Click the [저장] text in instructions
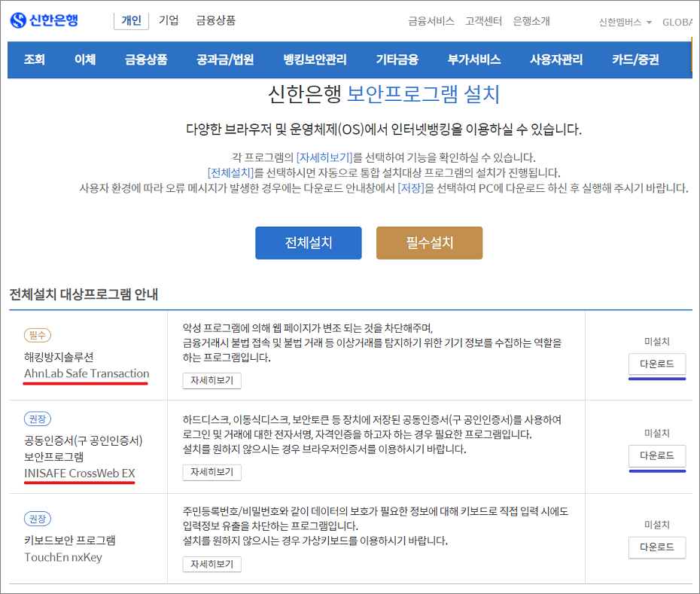The height and width of the screenshot is (594, 700). point(411,188)
